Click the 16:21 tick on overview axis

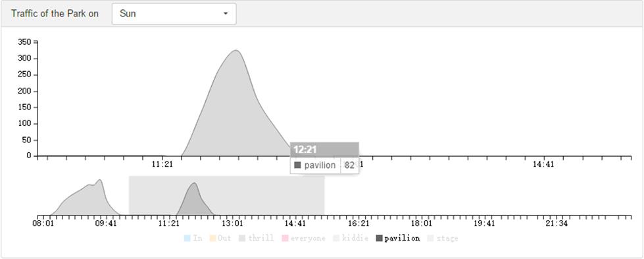tap(359, 223)
